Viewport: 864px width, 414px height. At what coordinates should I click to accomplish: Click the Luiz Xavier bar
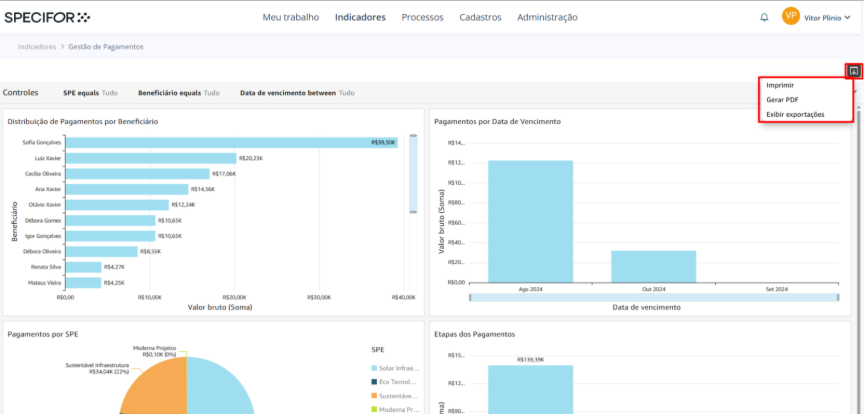click(x=150, y=158)
